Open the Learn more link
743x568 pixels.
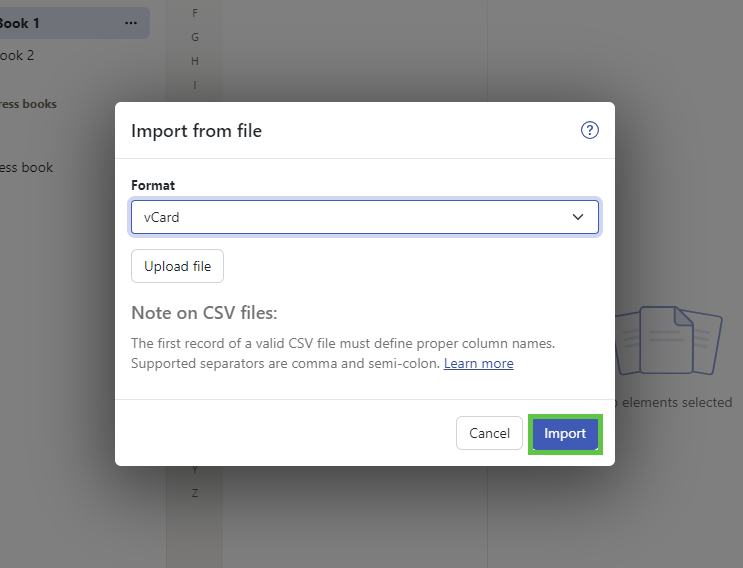(x=479, y=363)
